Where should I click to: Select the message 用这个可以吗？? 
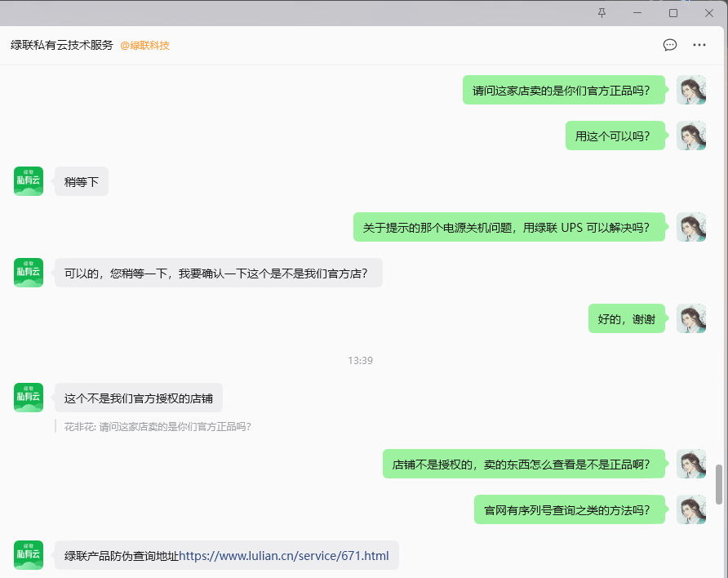click(x=615, y=136)
